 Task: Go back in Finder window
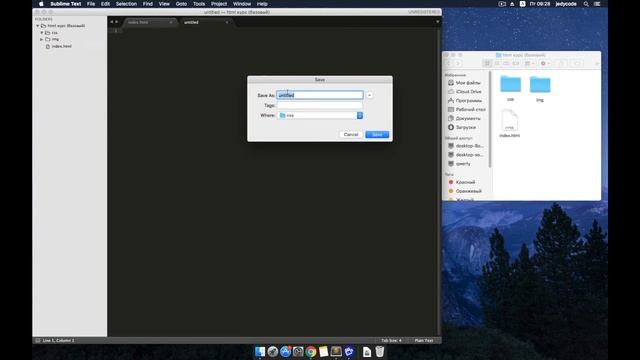449,63
